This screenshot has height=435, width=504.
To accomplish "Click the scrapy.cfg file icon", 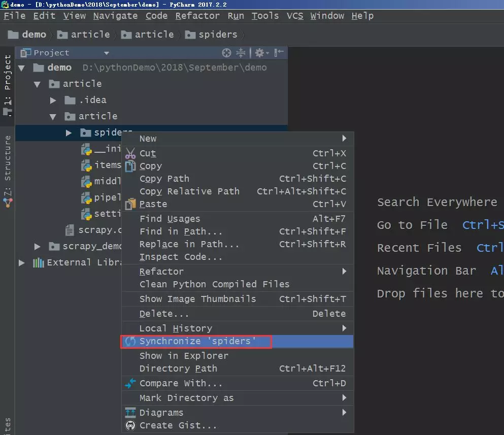I will [x=70, y=230].
